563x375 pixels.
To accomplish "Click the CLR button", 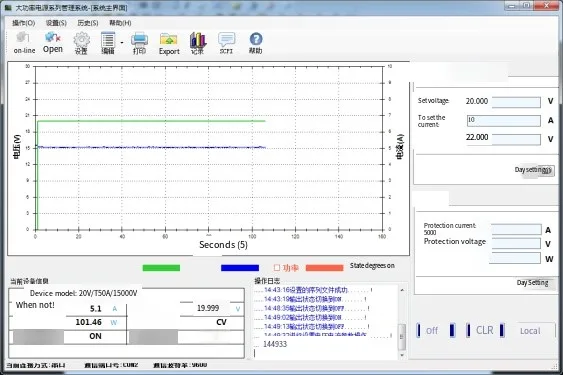I will coord(484,330).
